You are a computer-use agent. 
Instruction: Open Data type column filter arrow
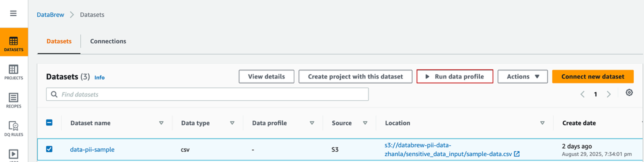232,123
